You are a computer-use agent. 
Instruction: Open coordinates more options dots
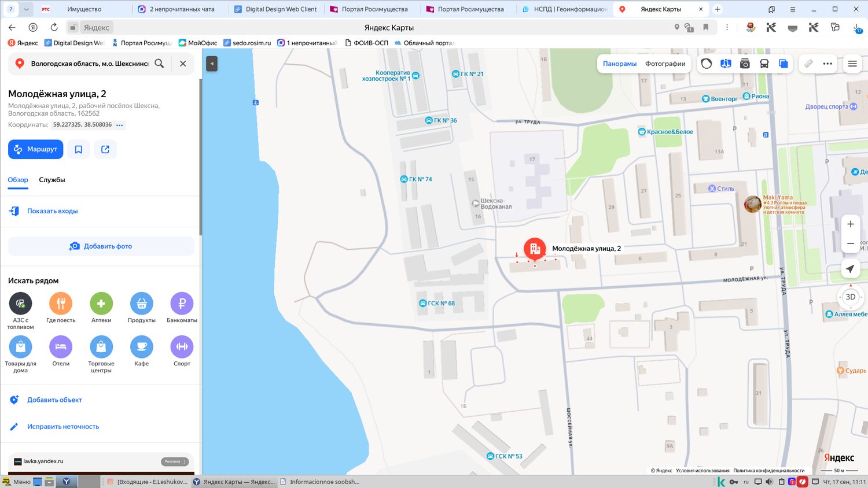[x=120, y=125]
